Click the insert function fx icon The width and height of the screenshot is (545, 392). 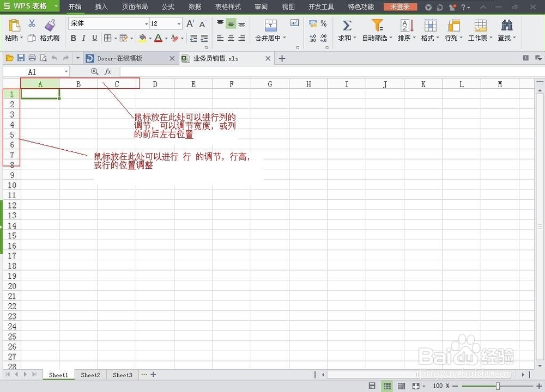[108, 71]
